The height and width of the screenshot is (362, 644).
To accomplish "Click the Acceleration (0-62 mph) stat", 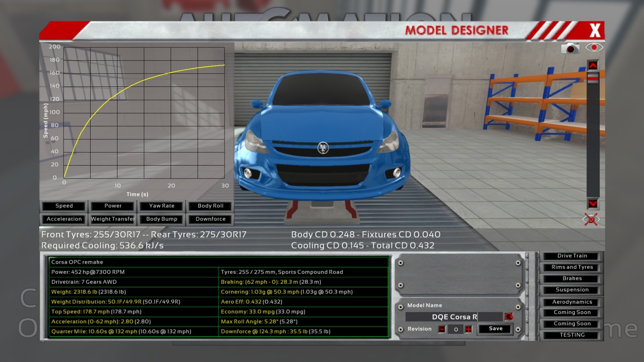I will [x=101, y=322].
